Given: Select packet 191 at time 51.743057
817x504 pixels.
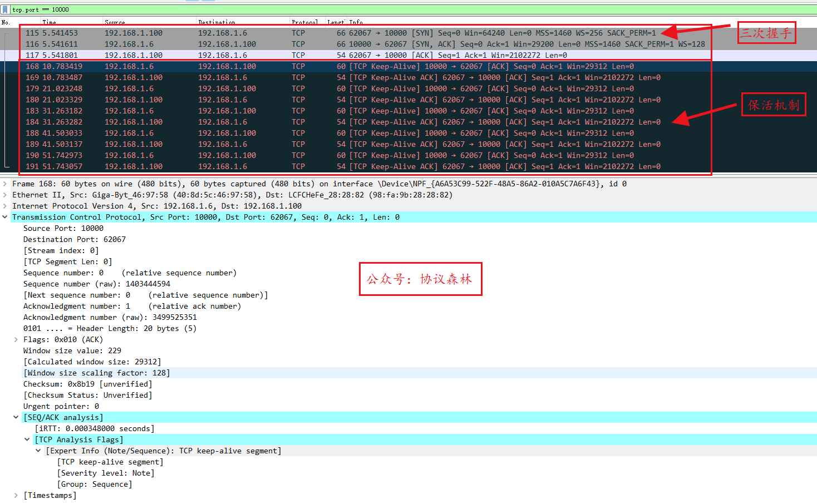Looking at the screenshot, I should click(408, 166).
